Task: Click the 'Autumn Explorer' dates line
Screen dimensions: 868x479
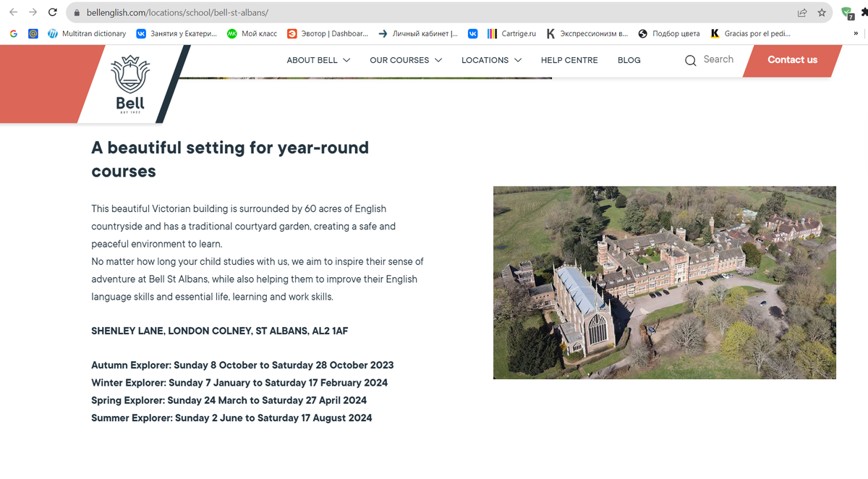Action: point(242,365)
